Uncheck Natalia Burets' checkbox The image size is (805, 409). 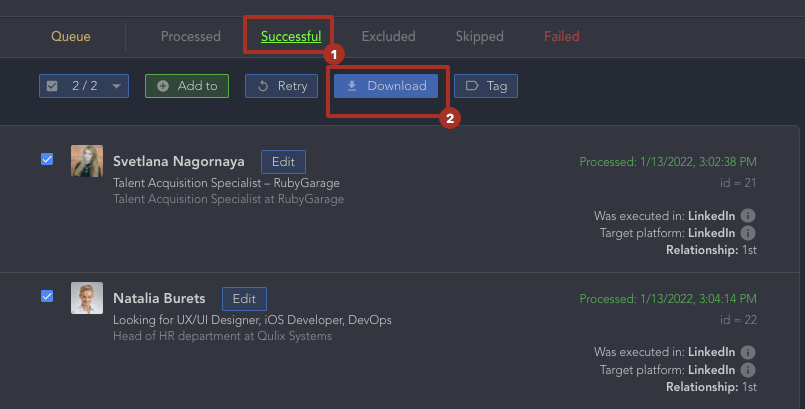click(x=47, y=296)
